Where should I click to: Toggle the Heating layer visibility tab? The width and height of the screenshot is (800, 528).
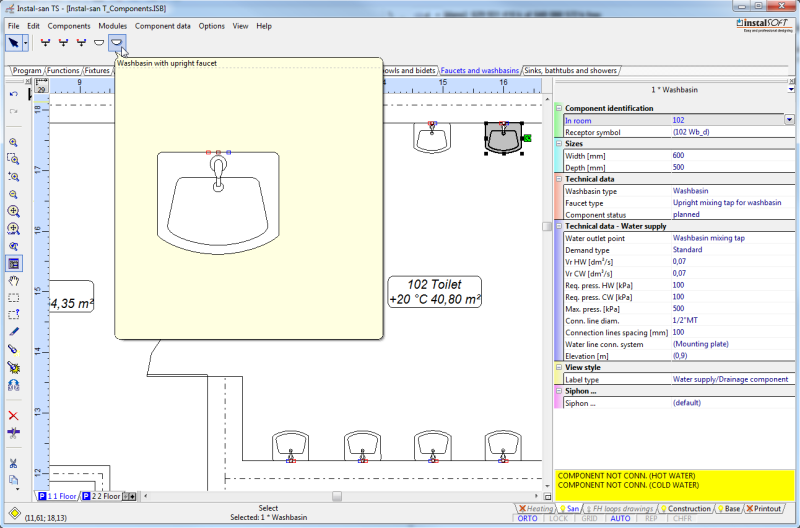tap(536, 509)
